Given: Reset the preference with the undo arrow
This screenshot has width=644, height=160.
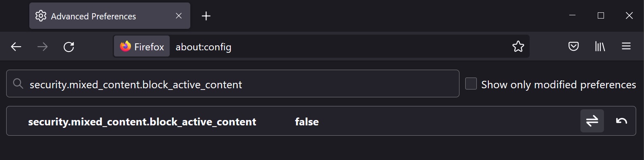Looking at the screenshot, I should coord(621,121).
